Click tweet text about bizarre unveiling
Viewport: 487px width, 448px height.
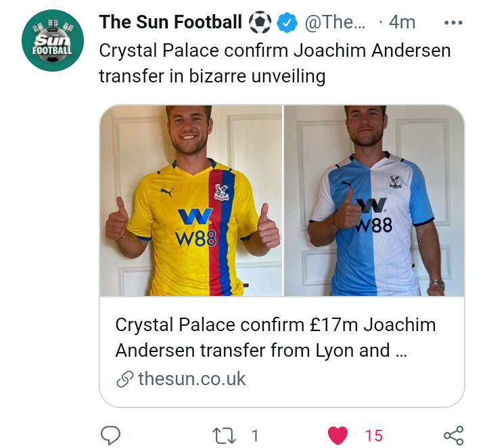click(x=275, y=63)
